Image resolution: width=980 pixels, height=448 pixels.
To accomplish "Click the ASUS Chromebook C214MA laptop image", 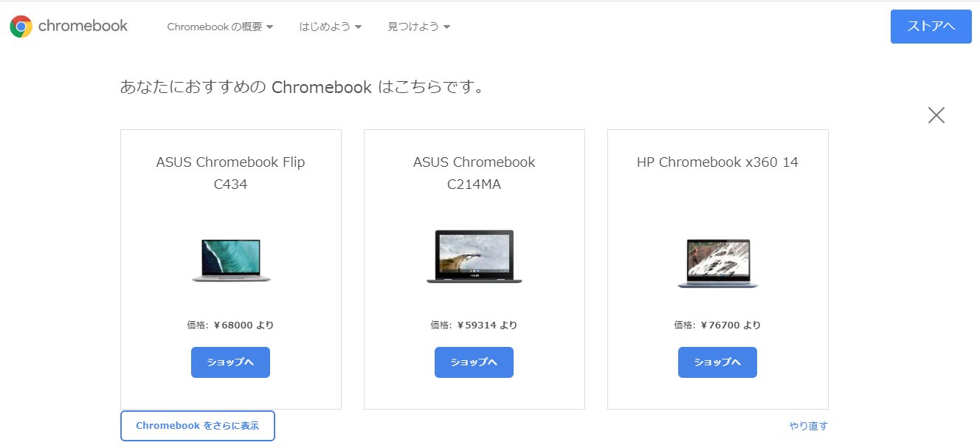I will coord(475,257).
